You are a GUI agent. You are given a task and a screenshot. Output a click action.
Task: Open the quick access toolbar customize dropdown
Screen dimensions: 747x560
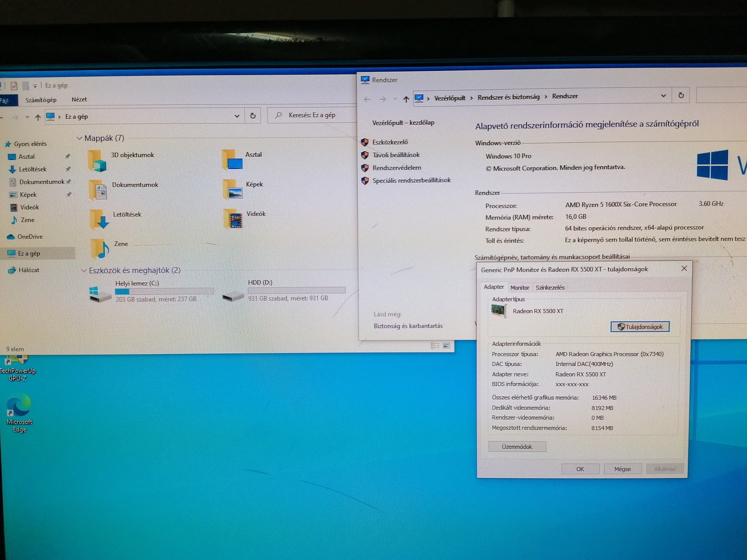click(x=35, y=86)
